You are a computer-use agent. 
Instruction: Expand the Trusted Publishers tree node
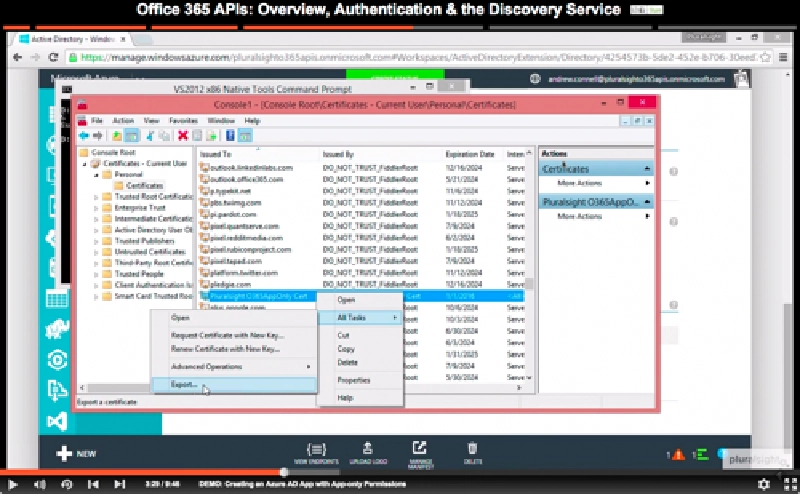(x=96, y=241)
